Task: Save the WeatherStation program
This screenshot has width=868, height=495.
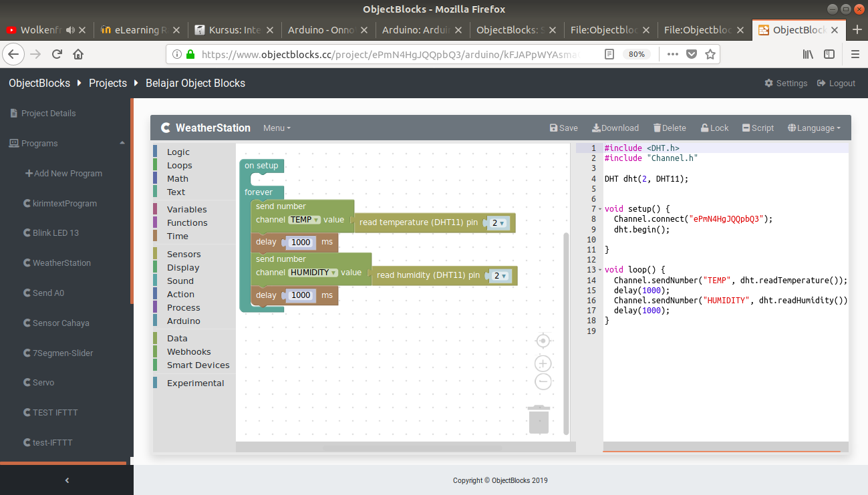Action: coord(563,128)
